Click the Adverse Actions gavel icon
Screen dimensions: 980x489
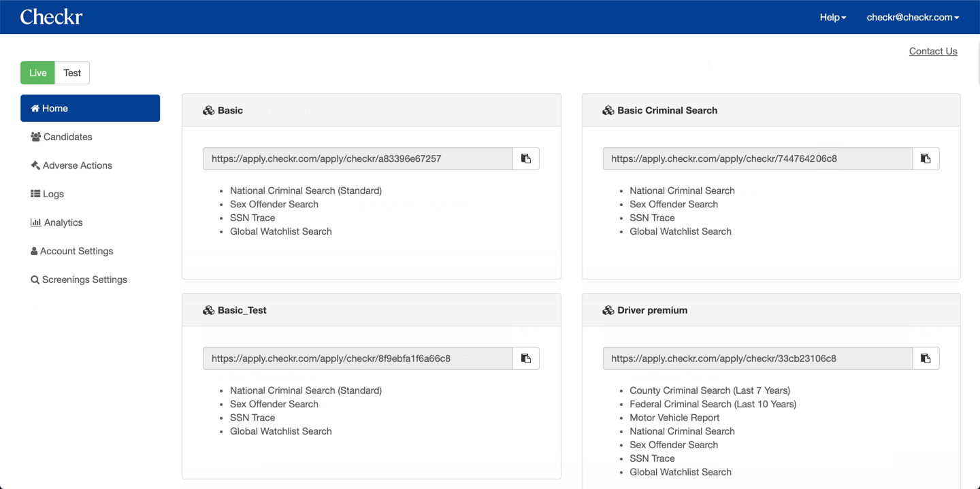(35, 165)
